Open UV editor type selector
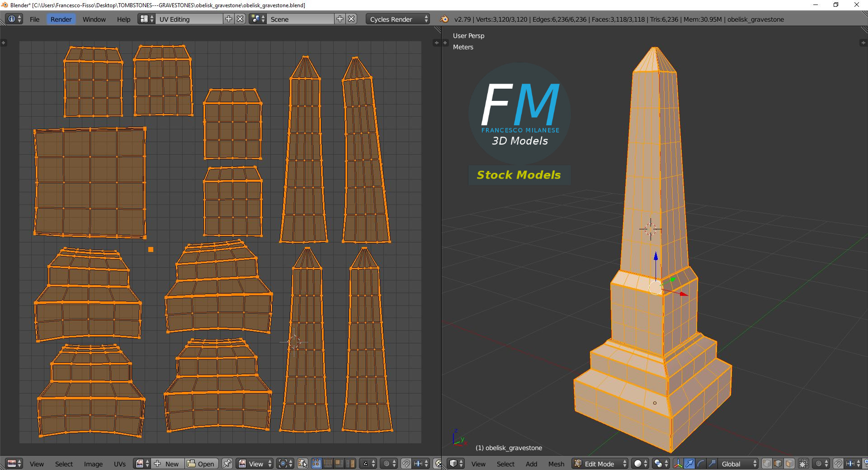This screenshot has height=470, width=868. (x=14, y=464)
